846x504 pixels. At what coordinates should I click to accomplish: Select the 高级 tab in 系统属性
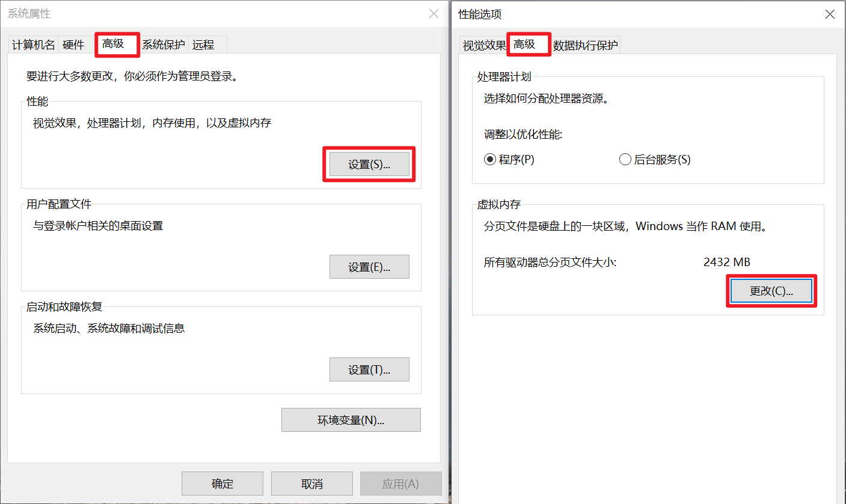click(117, 44)
